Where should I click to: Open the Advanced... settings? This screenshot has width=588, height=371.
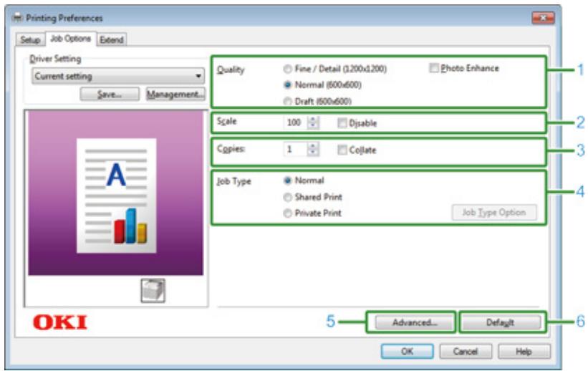tap(415, 322)
